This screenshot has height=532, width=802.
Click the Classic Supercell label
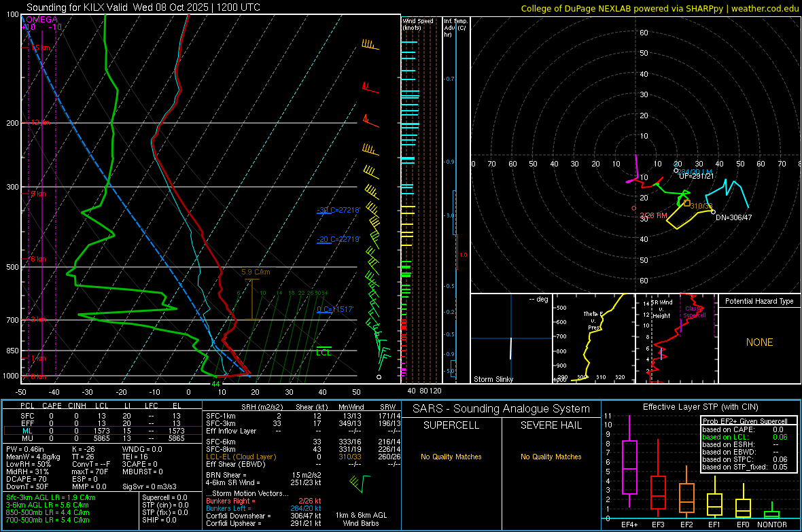695,312
